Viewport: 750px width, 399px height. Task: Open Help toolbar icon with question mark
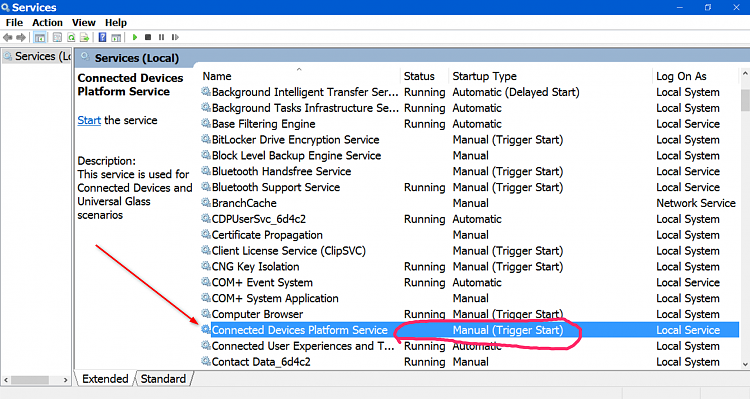[x=102, y=37]
